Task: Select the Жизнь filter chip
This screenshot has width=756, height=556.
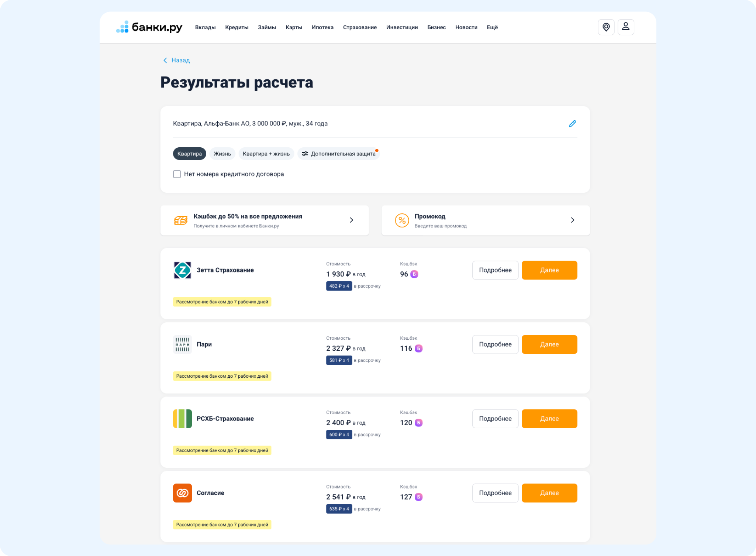Action: 222,154
